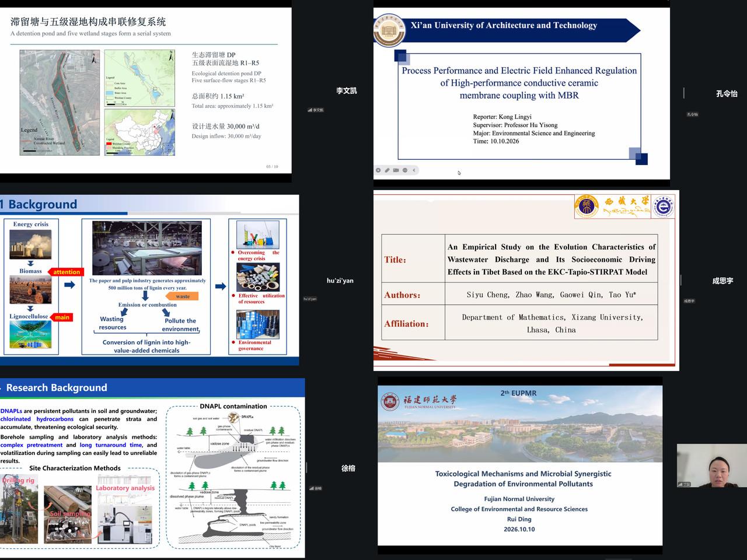Open the energy crisis Background slide tile
Viewport: 747px width, 560px height.
(149, 281)
